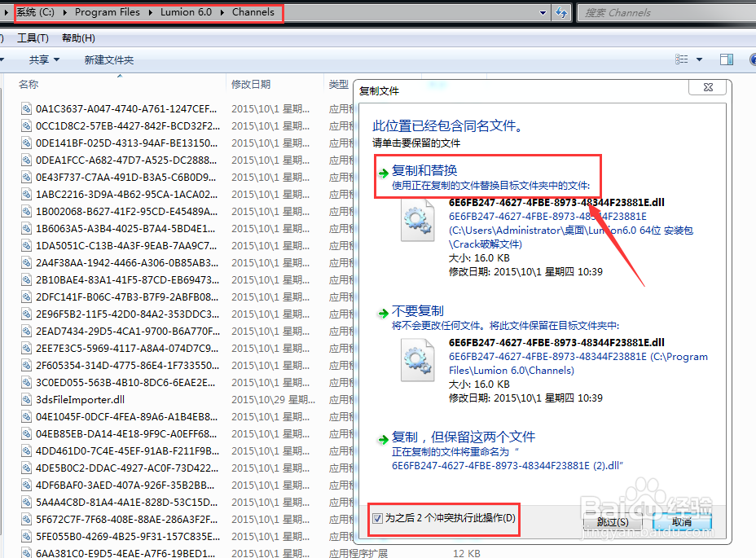Close the 复制文件 dialog
Screen dimensions: 756x558
tap(708, 87)
